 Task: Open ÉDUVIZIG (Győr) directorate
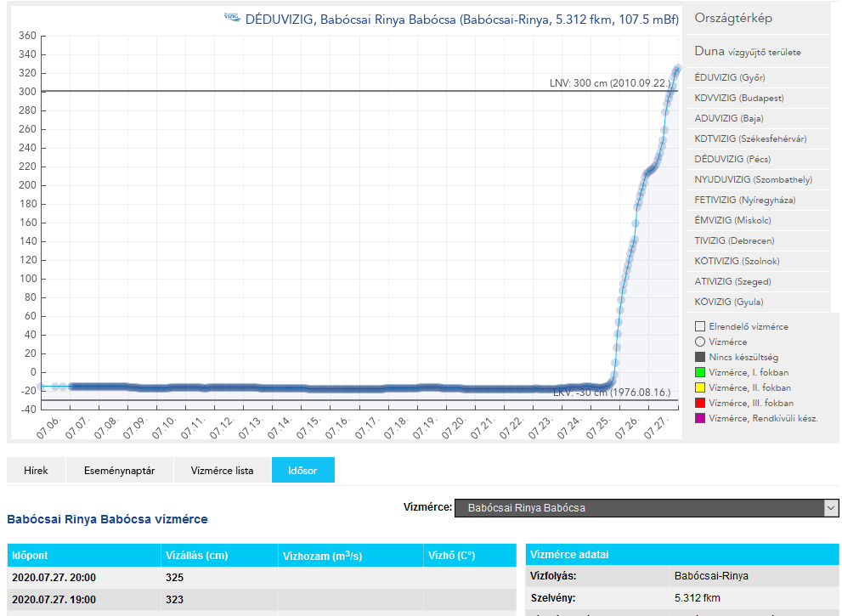coord(730,77)
